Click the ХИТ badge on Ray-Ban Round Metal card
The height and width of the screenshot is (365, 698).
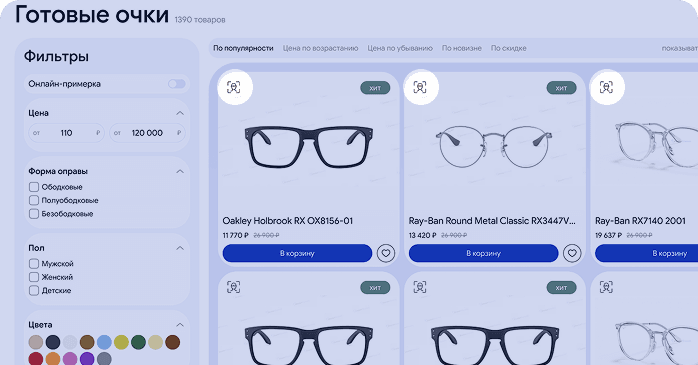(561, 88)
